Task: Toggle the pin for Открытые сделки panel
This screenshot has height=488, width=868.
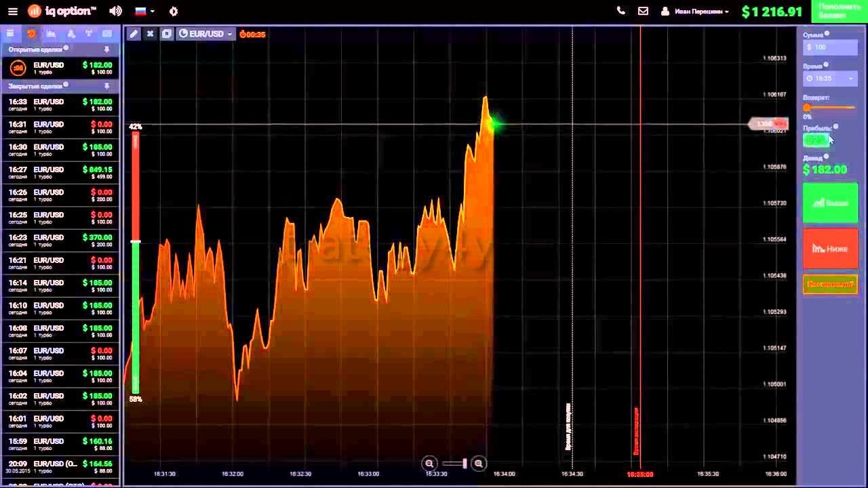Action: [106, 49]
